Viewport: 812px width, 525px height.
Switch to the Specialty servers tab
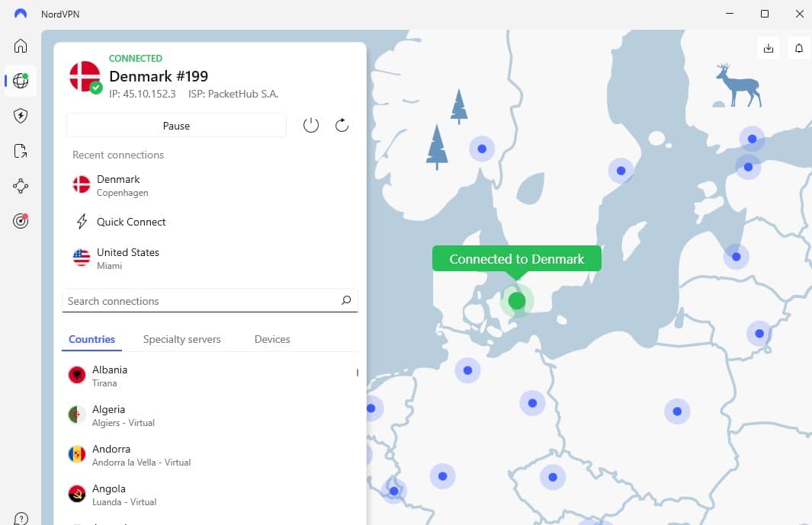point(181,340)
